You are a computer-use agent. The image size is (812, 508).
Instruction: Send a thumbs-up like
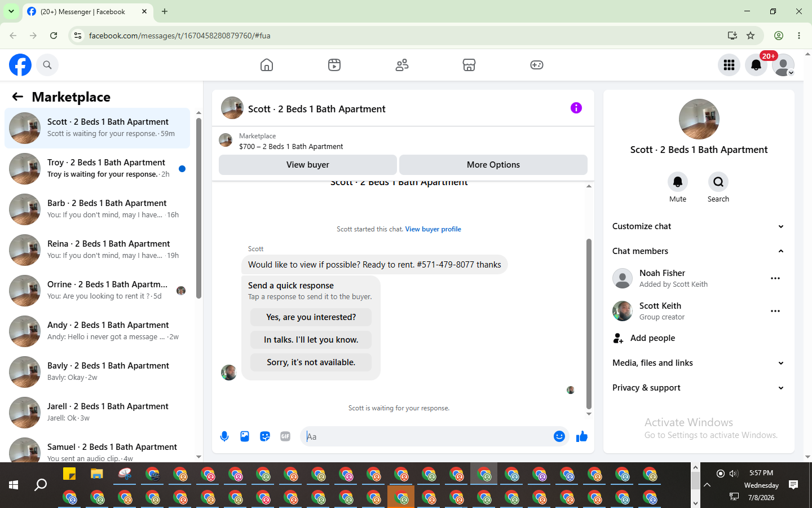tap(582, 436)
